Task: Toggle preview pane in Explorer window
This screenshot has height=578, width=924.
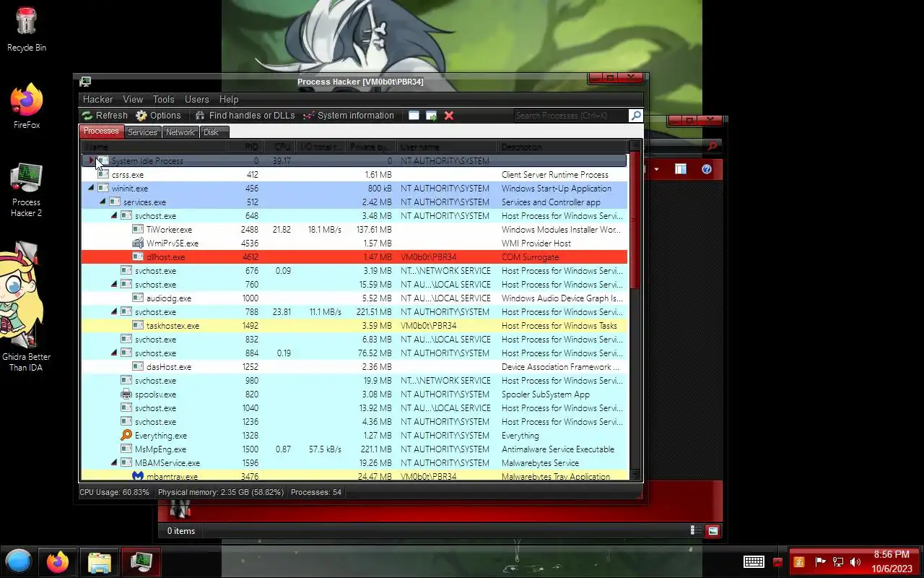Action: [x=681, y=169]
